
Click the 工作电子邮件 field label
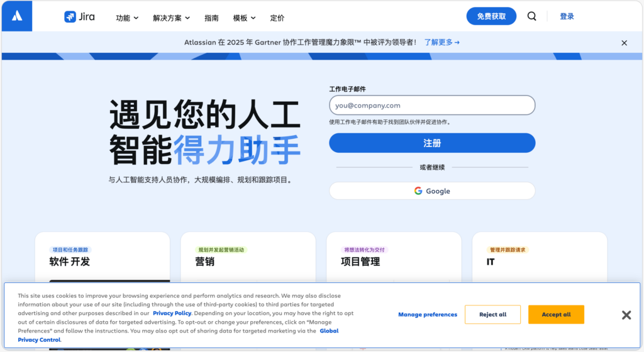click(347, 89)
